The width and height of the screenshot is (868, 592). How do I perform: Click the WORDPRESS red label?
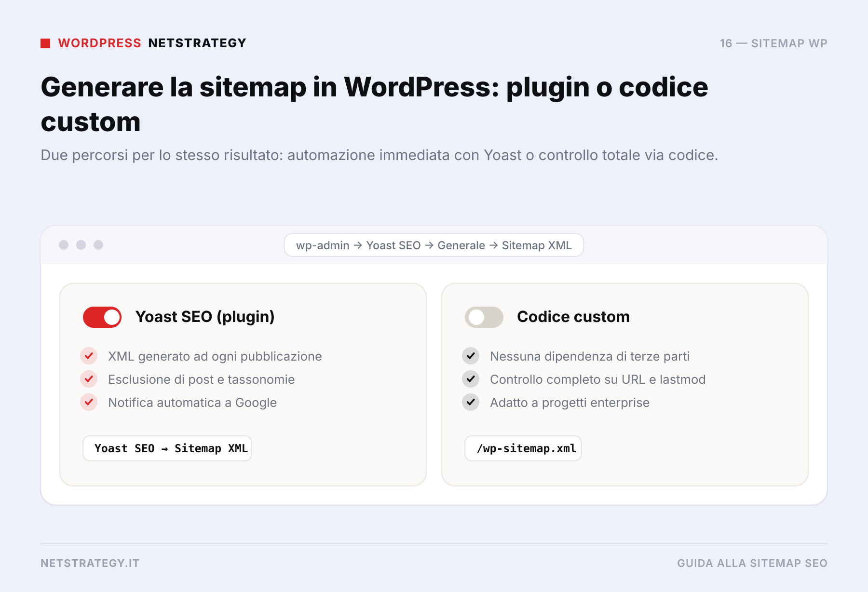pos(100,43)
